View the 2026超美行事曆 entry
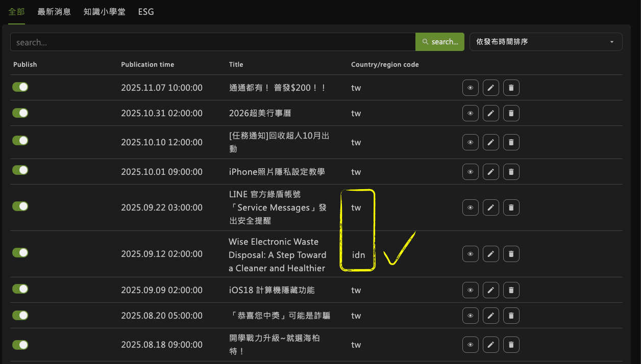Image resolution: width=641 pixels, height=364 pixels. pos(471,113)
